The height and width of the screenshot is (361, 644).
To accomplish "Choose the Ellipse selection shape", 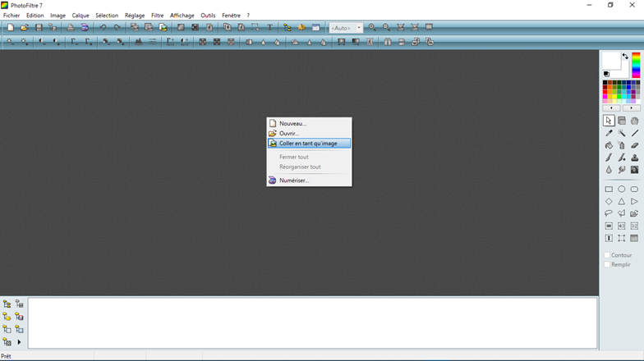I will tap(622, 190).
